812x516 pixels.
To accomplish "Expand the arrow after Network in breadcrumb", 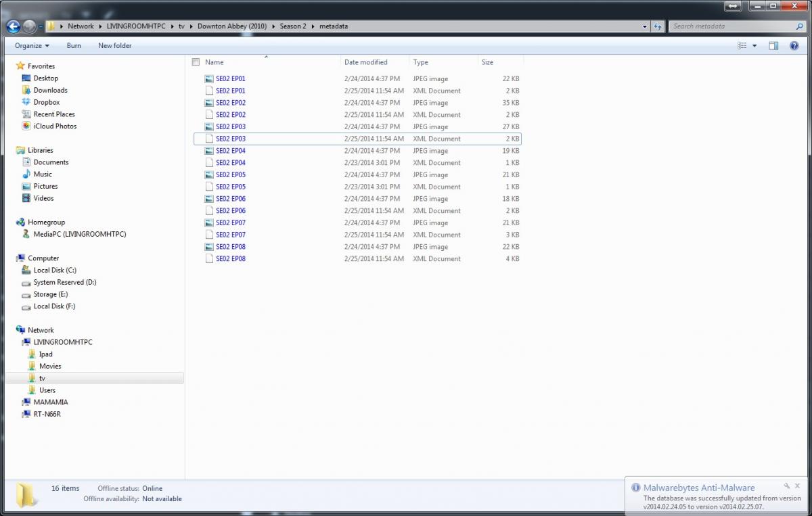I will pos(100,26).
